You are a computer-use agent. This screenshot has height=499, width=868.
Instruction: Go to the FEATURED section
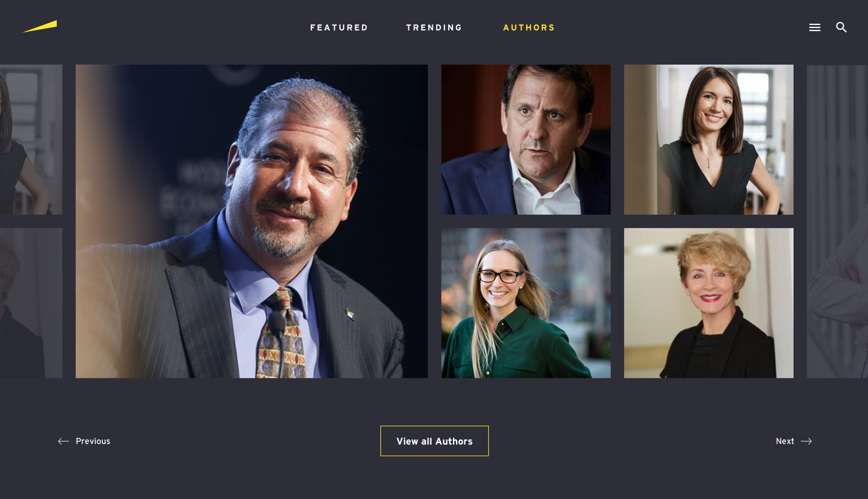pyautogui.click(x=339, y=27)
